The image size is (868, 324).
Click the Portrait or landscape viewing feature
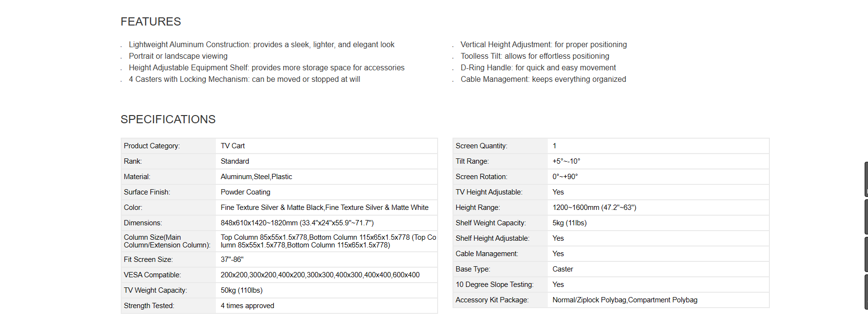178,56
